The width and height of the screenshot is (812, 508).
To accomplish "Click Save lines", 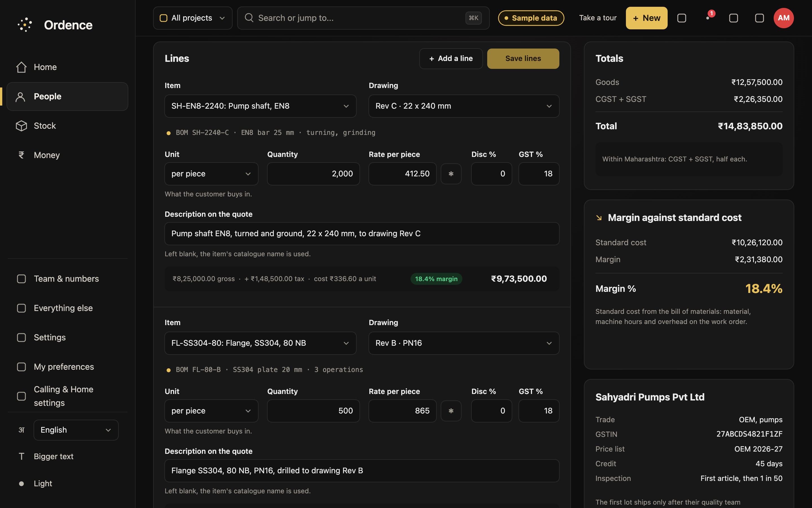I will tap(523, 58).
